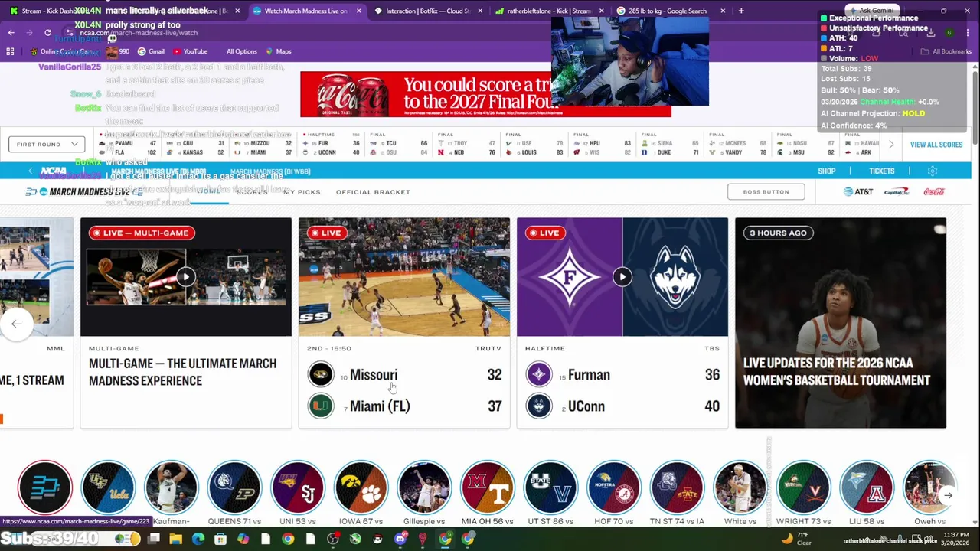Play the Multi-Game live stream
The image size is (980, 551).
(x=185, y=276)
